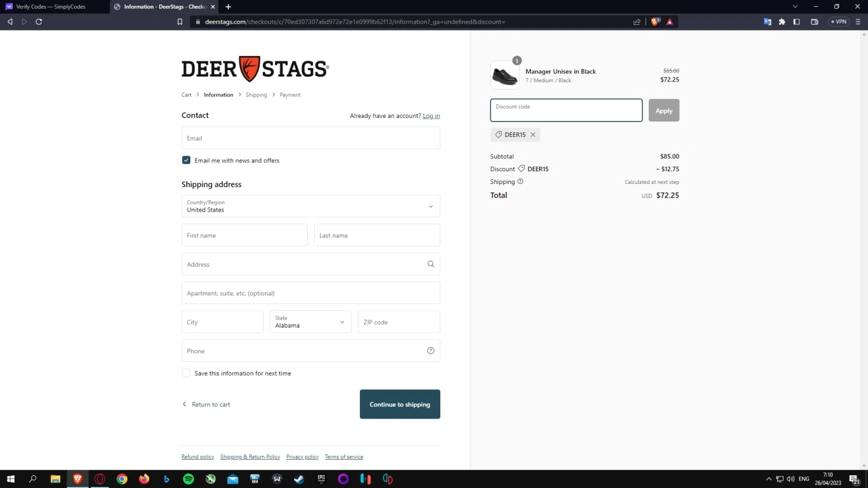Screen dimensions: 868x488
Task: Close the Information - DeerStags tab
Action: pos(213,7)
